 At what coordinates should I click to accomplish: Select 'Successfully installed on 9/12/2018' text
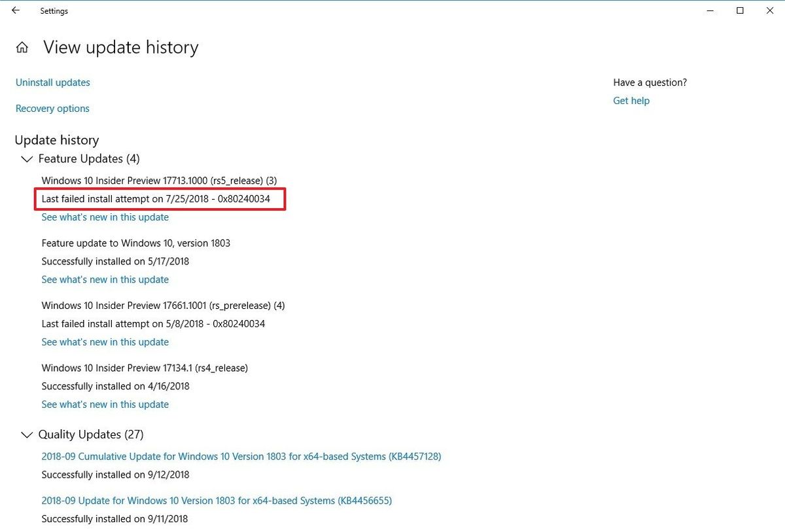click(x=115, y=474)
